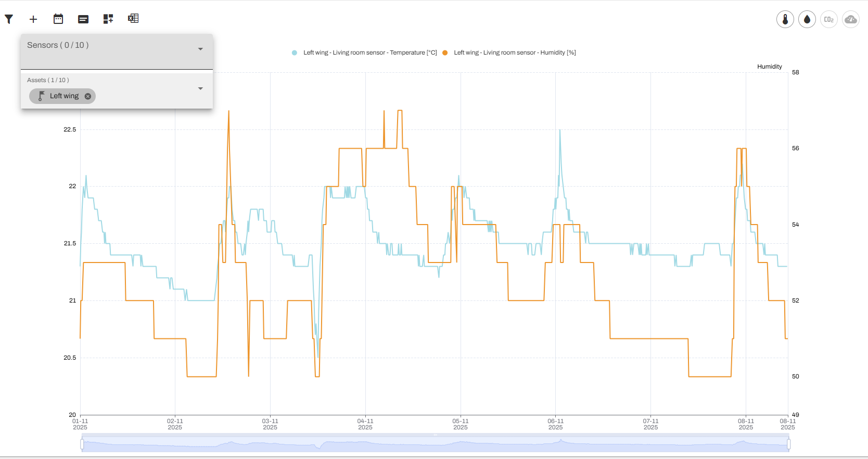Click the 04-11 2025 date axis label
Viewport: 868px width, 459px height.
tap(365, 424)
